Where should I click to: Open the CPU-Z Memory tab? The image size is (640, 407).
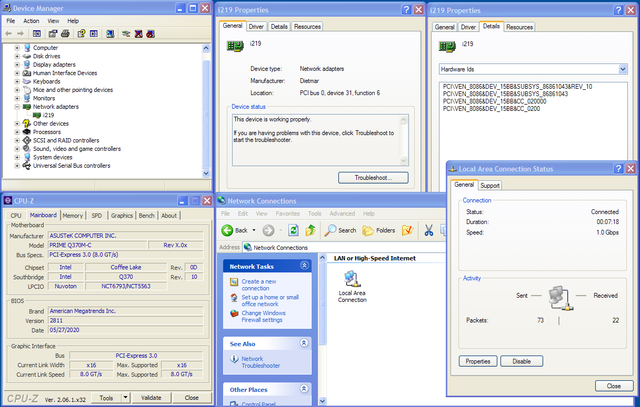point(73,216)
